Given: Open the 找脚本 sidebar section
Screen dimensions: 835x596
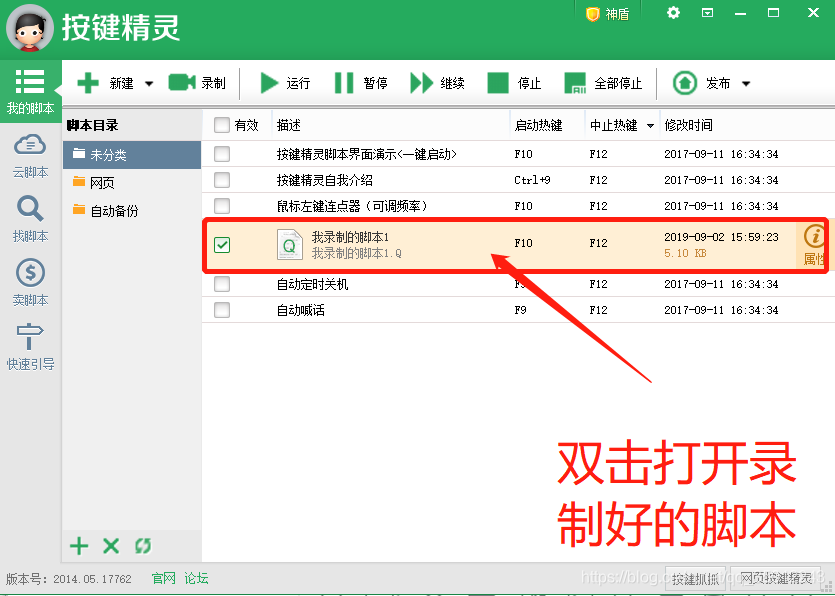Looking at the screenshot, I should click(30, 222).
